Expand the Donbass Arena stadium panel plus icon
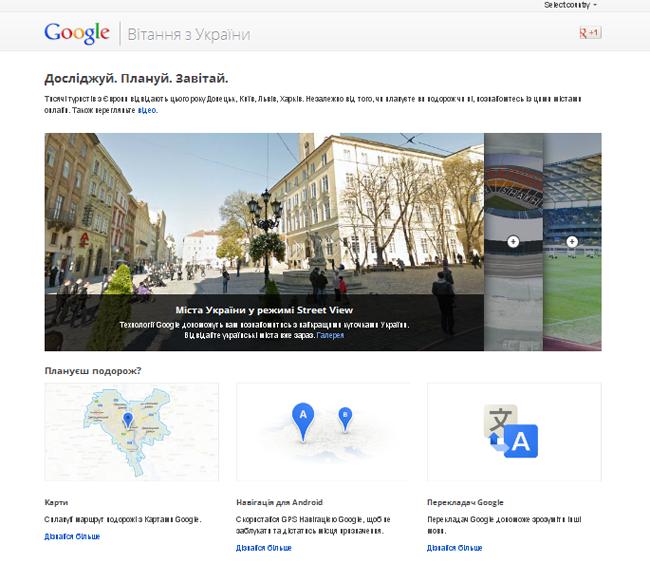 coord(513,241)
